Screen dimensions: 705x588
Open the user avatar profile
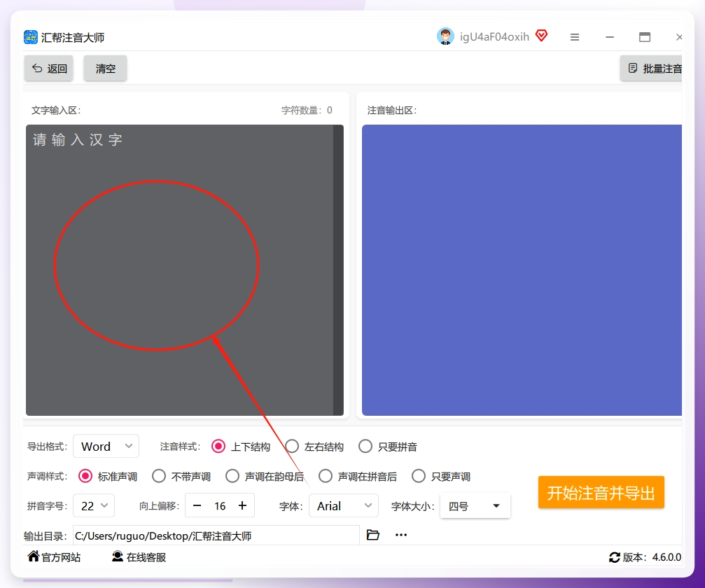tap(445, 36)
